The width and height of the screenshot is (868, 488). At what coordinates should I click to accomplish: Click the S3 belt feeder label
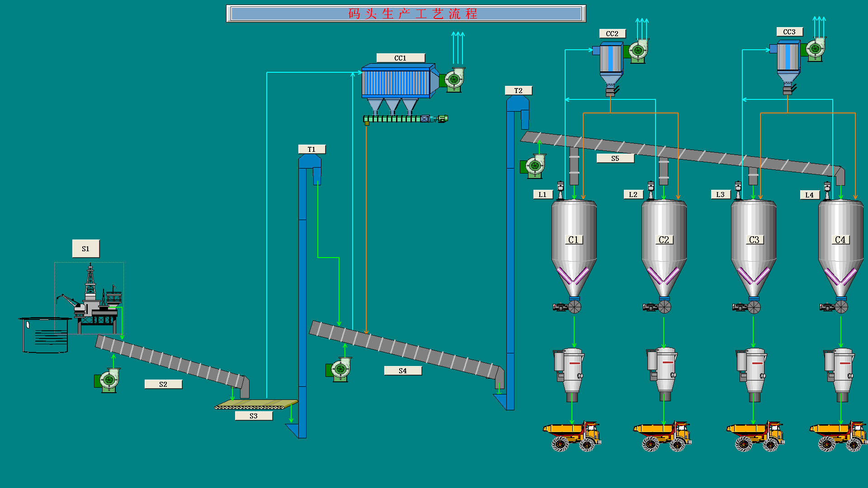(x=254, y=416)
